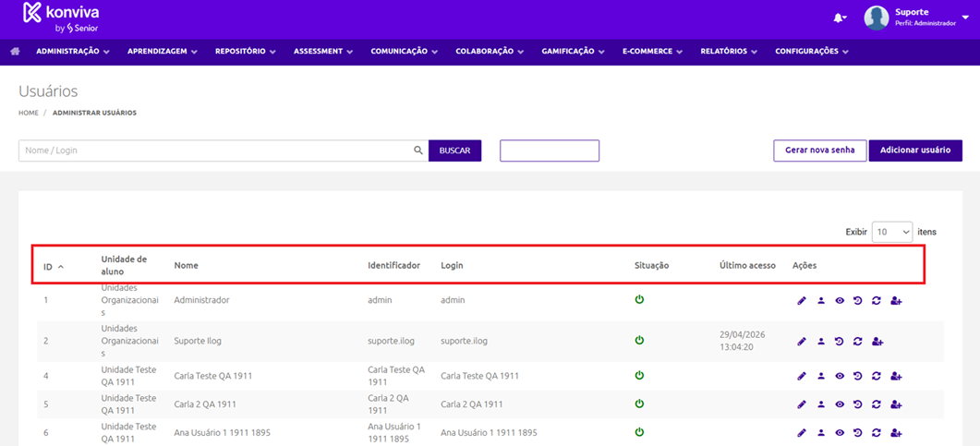Toggle Suporte Ilog active status power icon
980x446 pixels.
click(639, 341)
